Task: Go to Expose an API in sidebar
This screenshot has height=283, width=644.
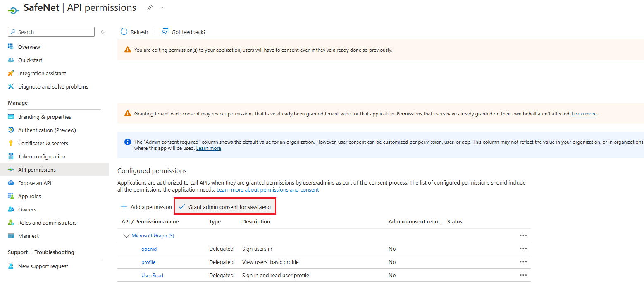Action: pyautogui.click(x=35, y=183)
